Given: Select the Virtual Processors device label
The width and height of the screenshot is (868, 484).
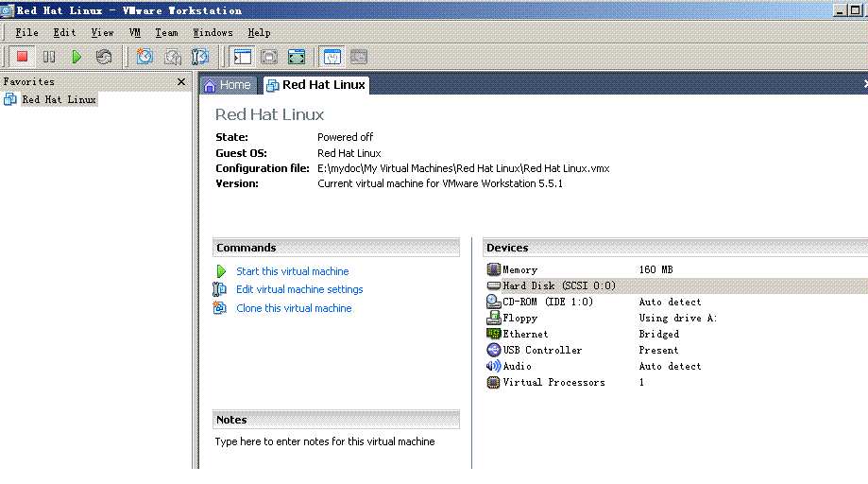Looking at the screenshot, I should (553, 382).
